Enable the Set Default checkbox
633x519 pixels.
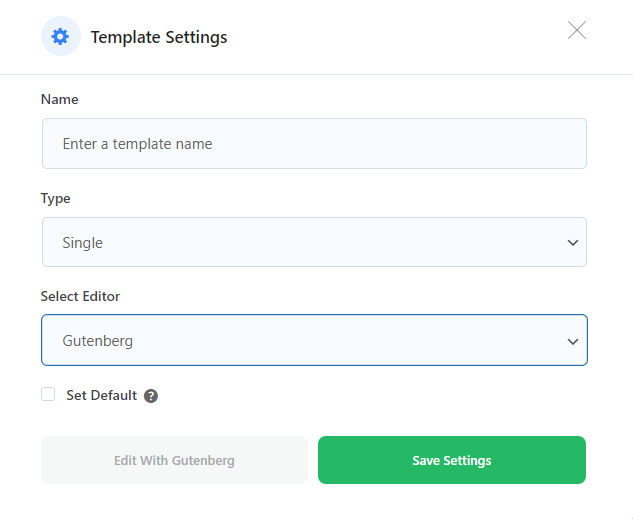pyautogui.click(x=48, y=395)
